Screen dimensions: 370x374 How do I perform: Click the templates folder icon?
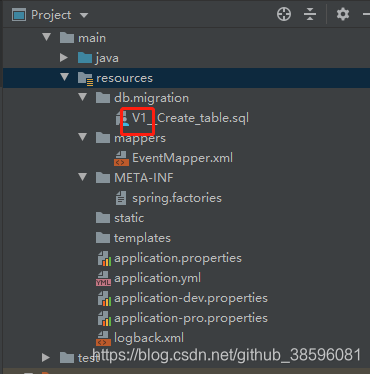pyautogui.click(x=103, y=238)
